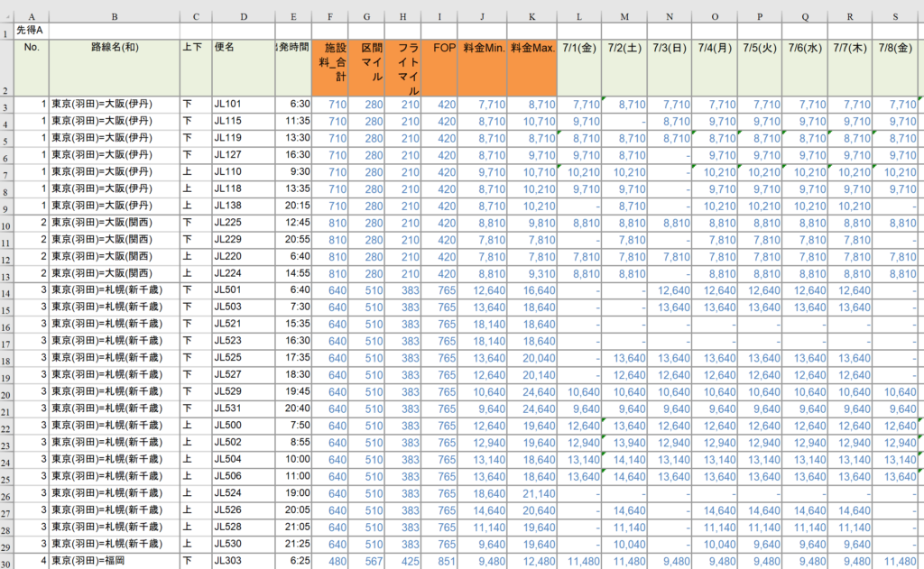
Task: Click the 7/1(金) date header cell
Action: pyautogui.click(x=579, y=47)
